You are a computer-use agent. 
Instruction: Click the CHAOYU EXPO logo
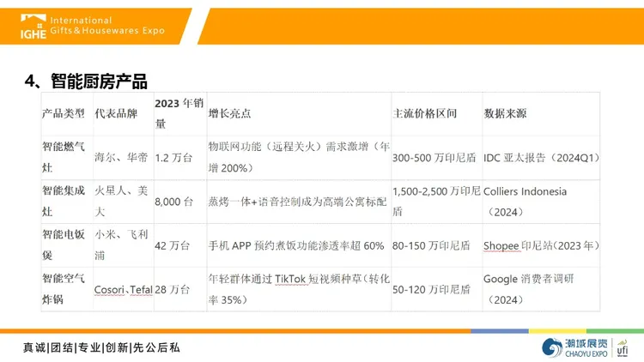tap(574, 347)
